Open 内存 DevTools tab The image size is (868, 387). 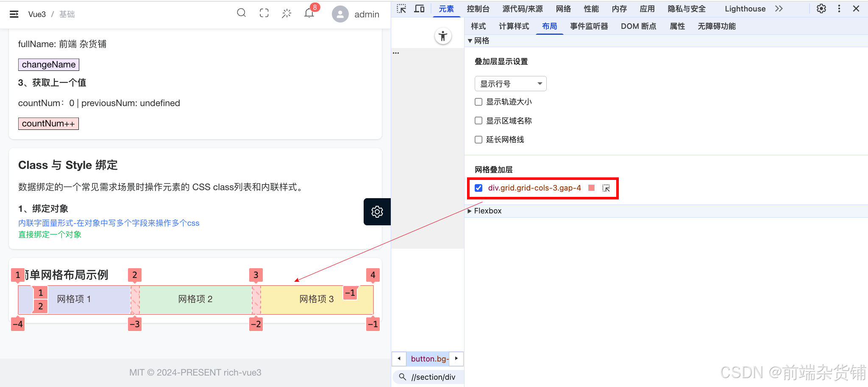coord(619,9)
